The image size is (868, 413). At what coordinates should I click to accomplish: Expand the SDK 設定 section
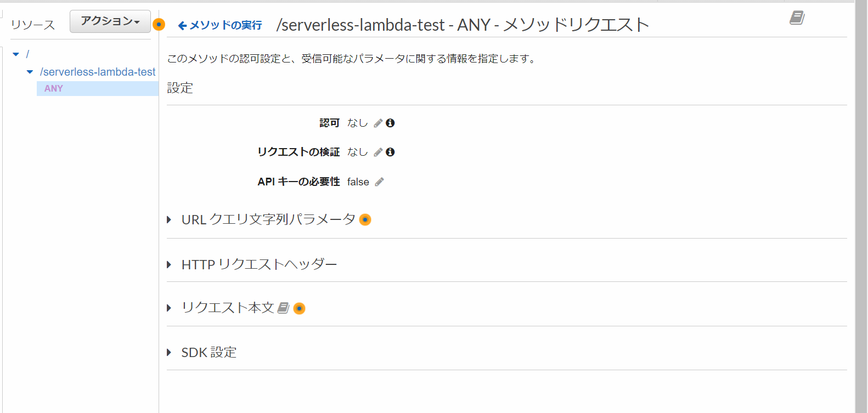168,352
